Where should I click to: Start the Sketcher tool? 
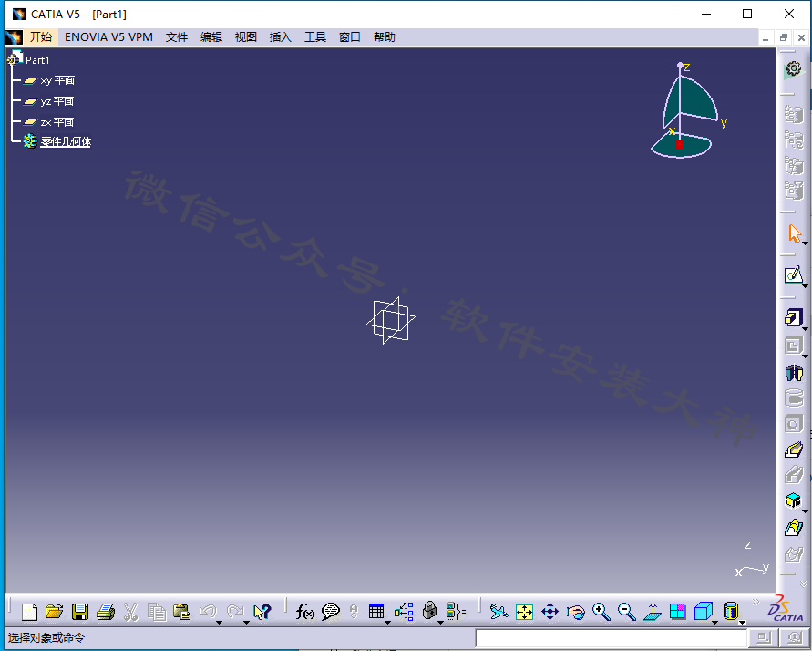pyautogui.click(x=794, y=275)
